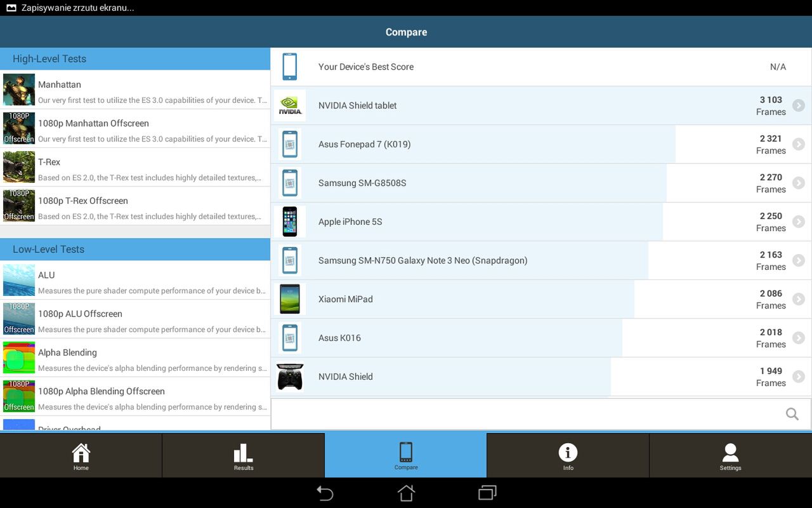812x508 pixels.
Task: Select Apple iPhone 5S device name
Action: (x=350, y=222)
